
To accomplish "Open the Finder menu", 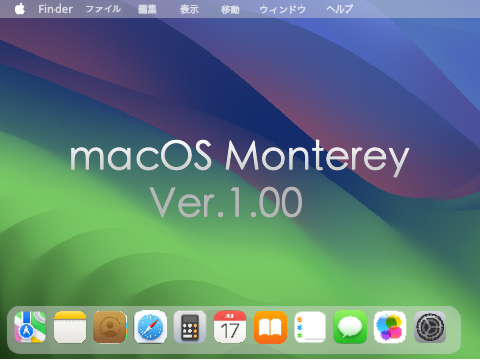I will (x=55, y=9).
